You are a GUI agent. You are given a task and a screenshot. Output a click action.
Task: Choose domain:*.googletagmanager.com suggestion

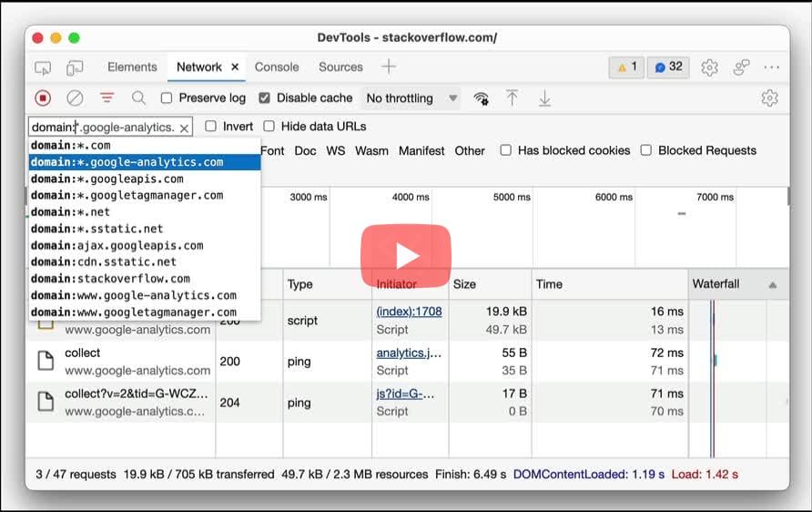pyautogui.click(x=145, y=195)
